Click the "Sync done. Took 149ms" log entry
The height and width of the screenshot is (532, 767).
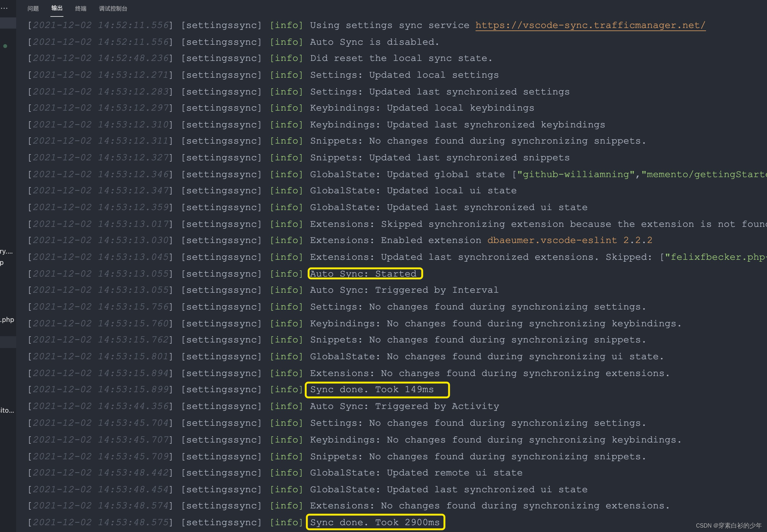(372, 389)
